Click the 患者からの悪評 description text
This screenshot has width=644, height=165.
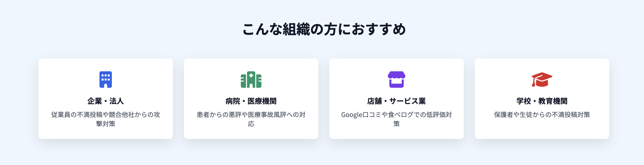[x=251, y=115]
